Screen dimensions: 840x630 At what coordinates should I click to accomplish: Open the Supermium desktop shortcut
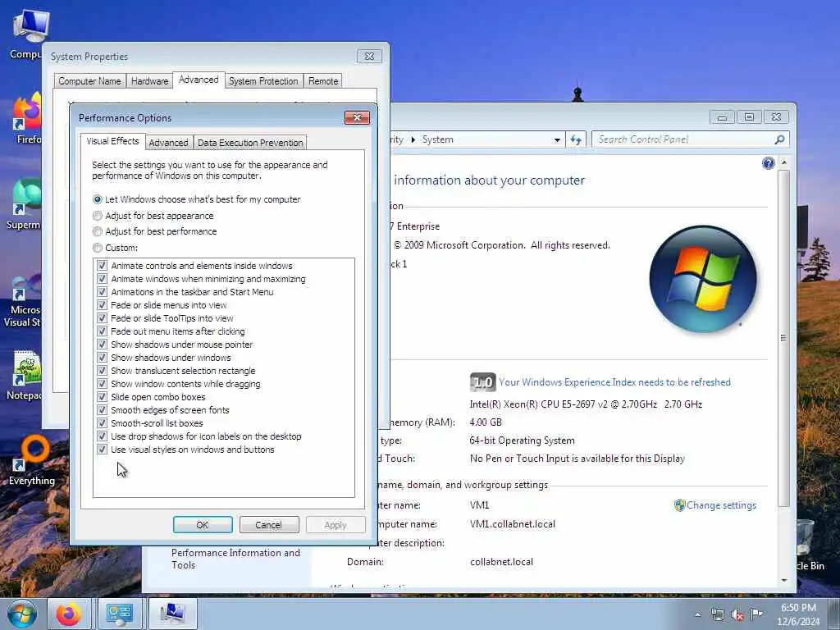pos(25,203)
